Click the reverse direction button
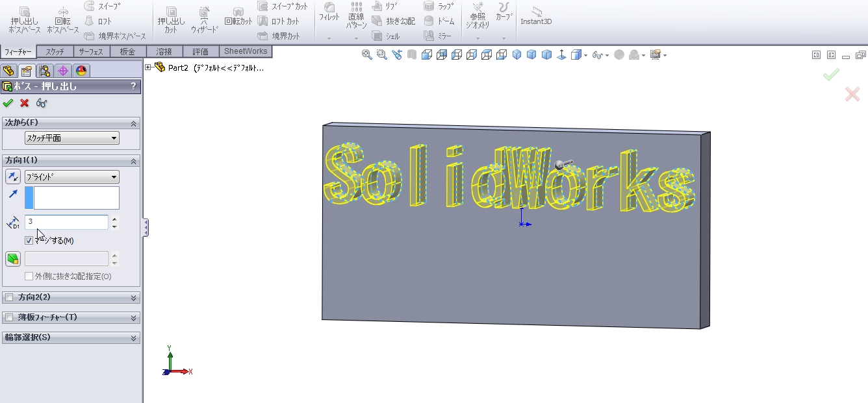 tap(13, 177)
